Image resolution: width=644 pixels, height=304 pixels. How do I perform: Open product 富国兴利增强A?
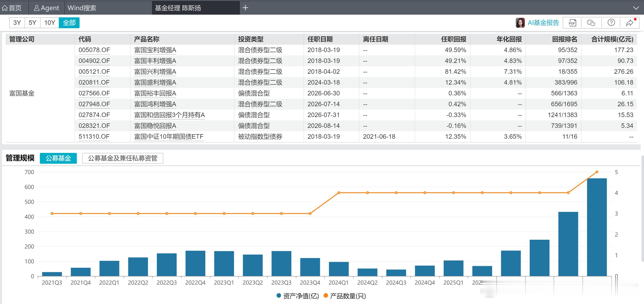[x=155, y=71]
